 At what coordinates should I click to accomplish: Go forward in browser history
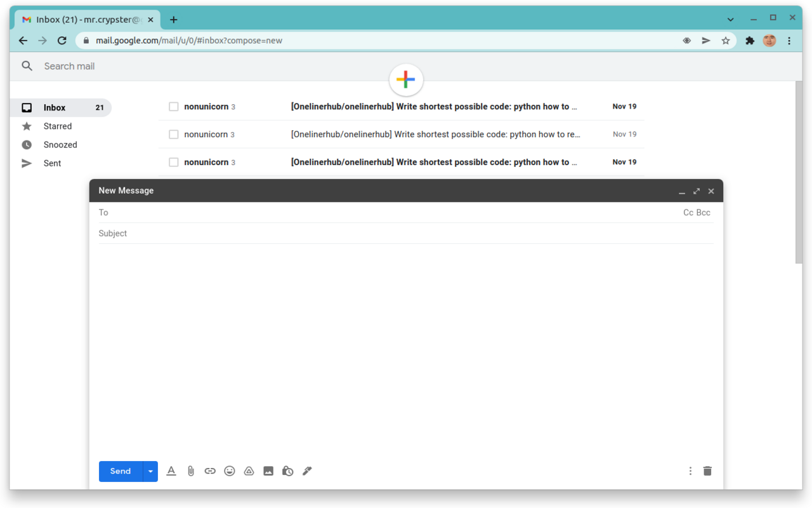[43, 41]
